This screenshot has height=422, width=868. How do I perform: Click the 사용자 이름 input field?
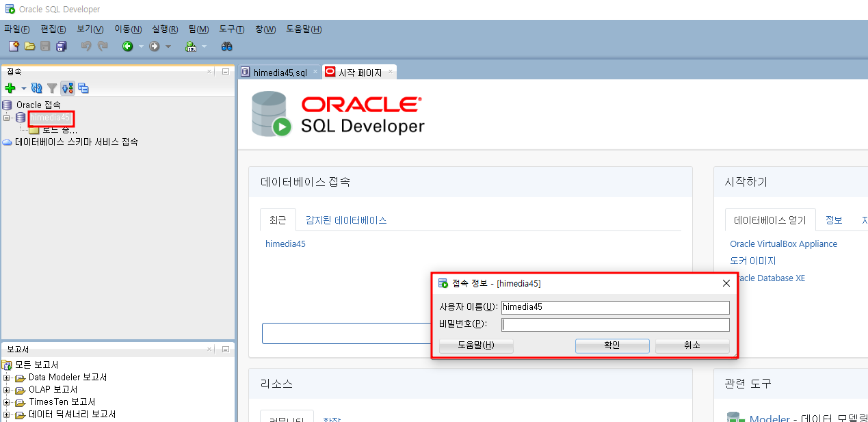tap(616, 308)
